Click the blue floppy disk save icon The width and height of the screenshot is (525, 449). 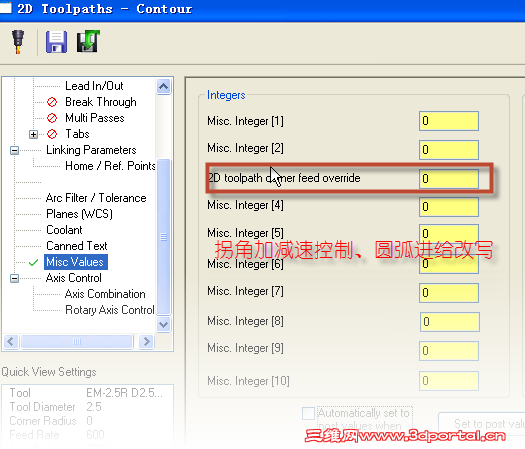pos(56,42)
